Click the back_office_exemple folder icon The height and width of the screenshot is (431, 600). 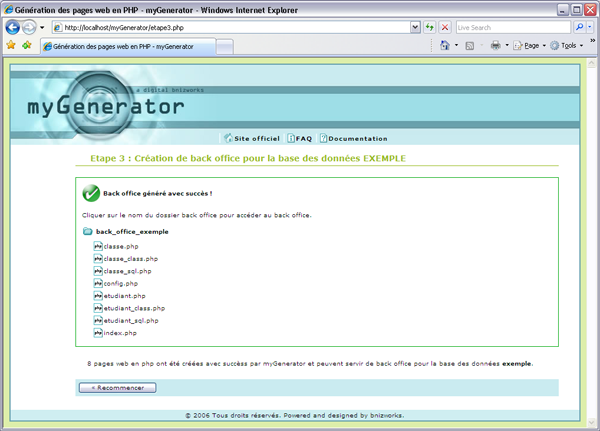88,232
